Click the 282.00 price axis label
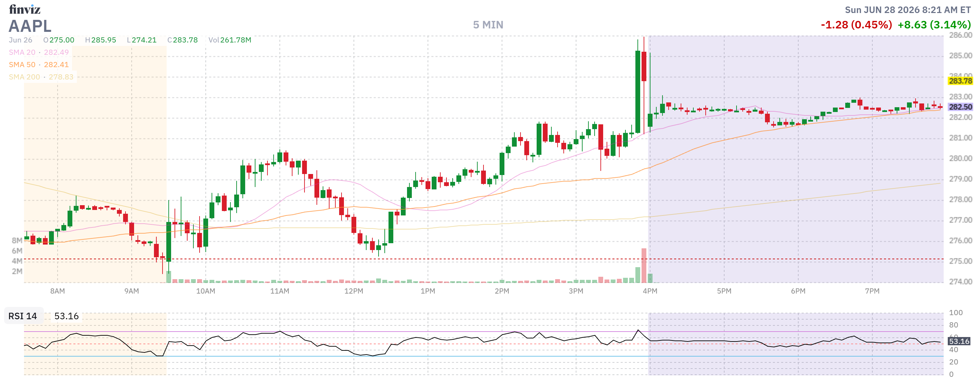This screenshot has height=385, width=980. tap(960, 117)
